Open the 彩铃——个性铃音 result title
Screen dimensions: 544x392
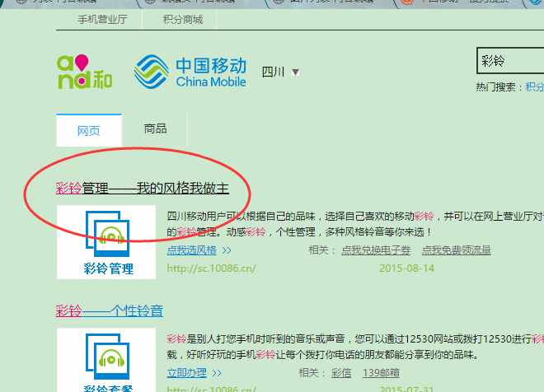[110, 310]
